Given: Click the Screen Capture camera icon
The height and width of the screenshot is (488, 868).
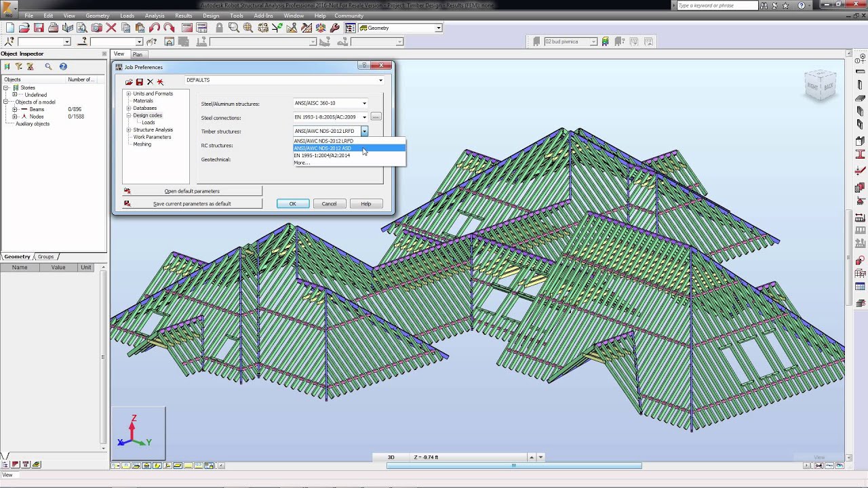Looking at the screenshot, I should coord(96,28).
